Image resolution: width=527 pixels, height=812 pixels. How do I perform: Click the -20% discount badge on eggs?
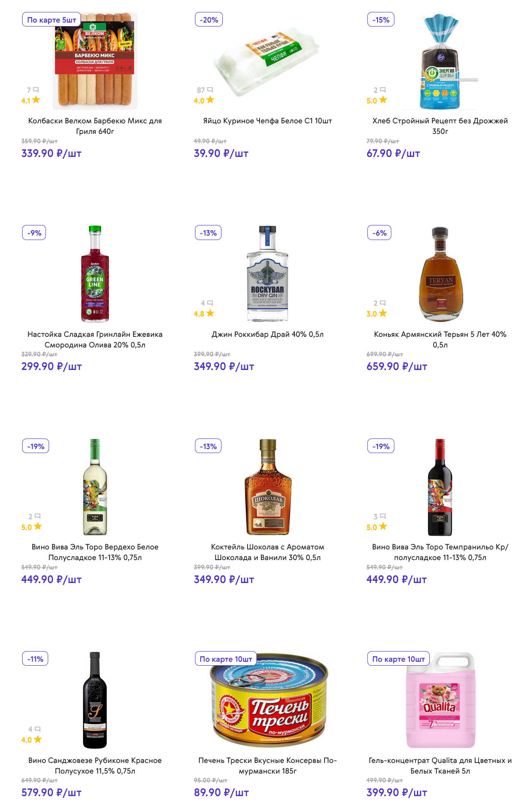[209, 20]
